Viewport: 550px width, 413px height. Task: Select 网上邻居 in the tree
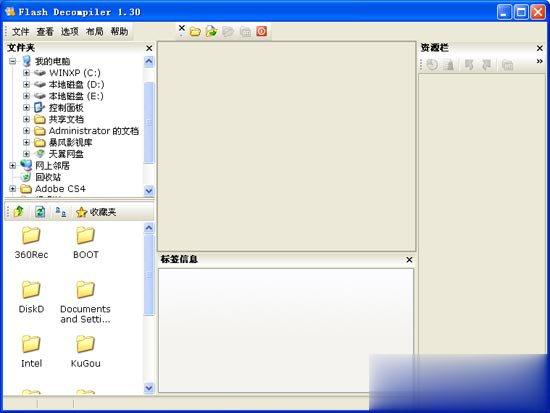[52, 166]
